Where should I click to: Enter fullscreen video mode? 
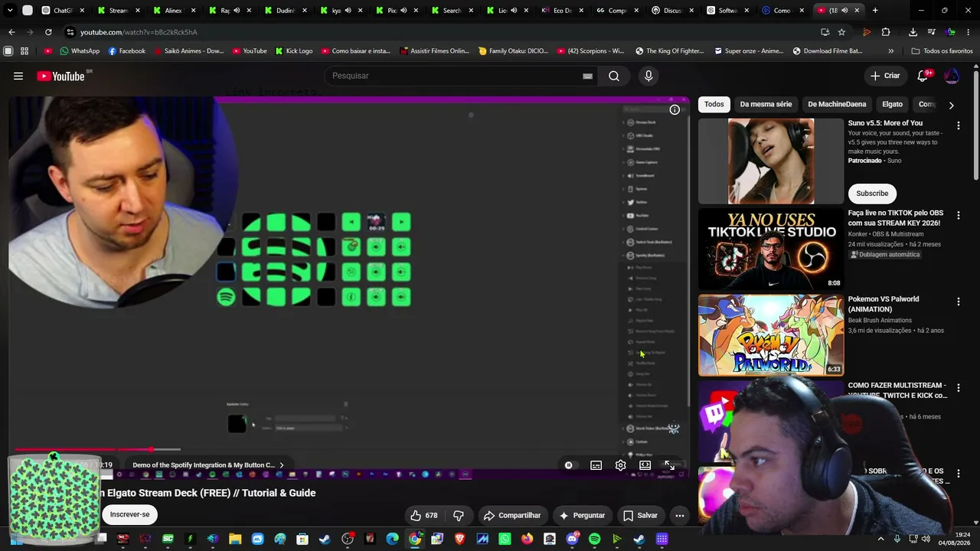click(670, 465)
